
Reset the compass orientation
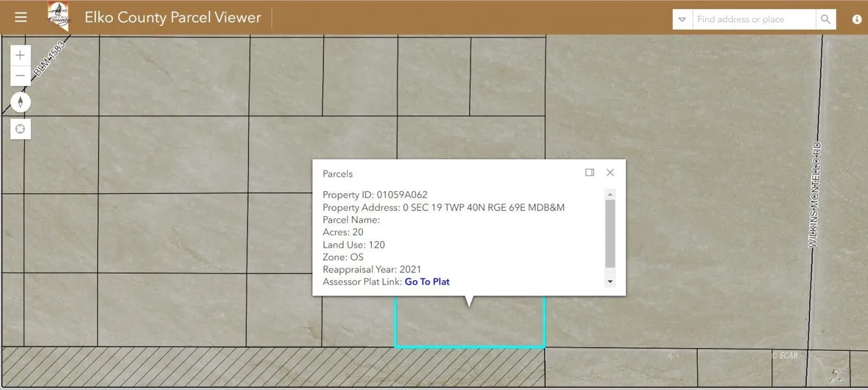pyautogui.click(x=21, y=102)
